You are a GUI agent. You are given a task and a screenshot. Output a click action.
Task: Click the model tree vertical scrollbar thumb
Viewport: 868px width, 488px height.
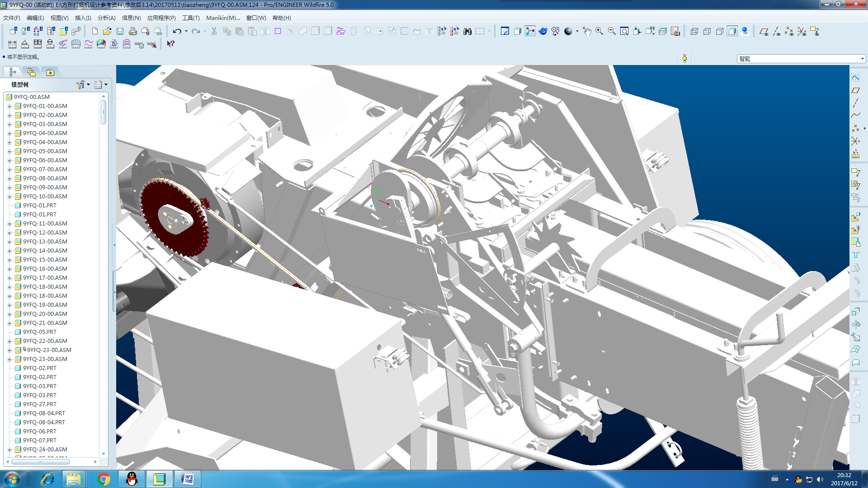point(104,112)
